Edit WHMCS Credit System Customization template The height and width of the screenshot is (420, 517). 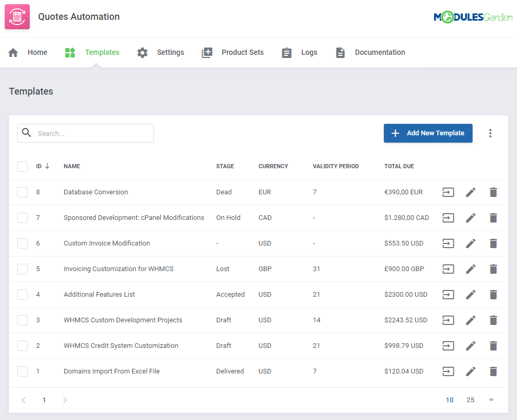pyautogui.click(x=471, y=346)
